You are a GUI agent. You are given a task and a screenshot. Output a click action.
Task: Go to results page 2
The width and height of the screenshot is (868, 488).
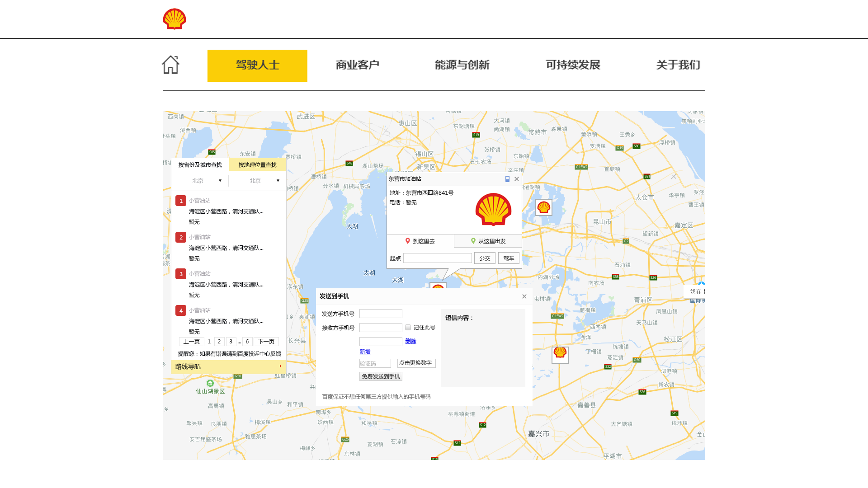pyautogui.click(x=219, y=342)
